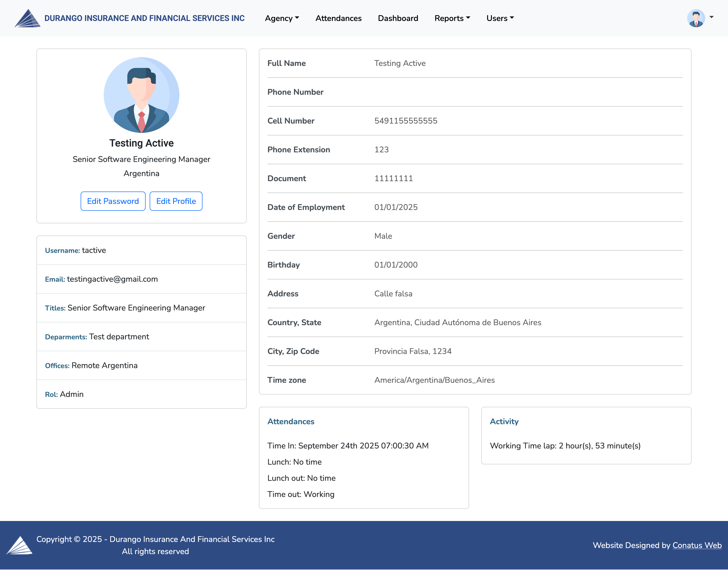Screen dimensions: 728x570
Task: Click the Attendances card heading
Action: 291,421
